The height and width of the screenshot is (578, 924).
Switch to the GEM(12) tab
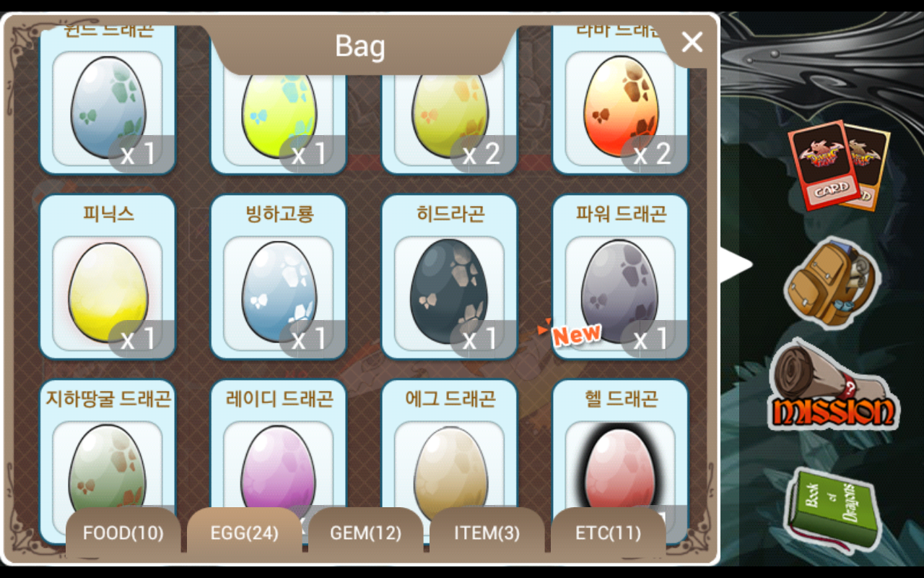click(366, 533)
